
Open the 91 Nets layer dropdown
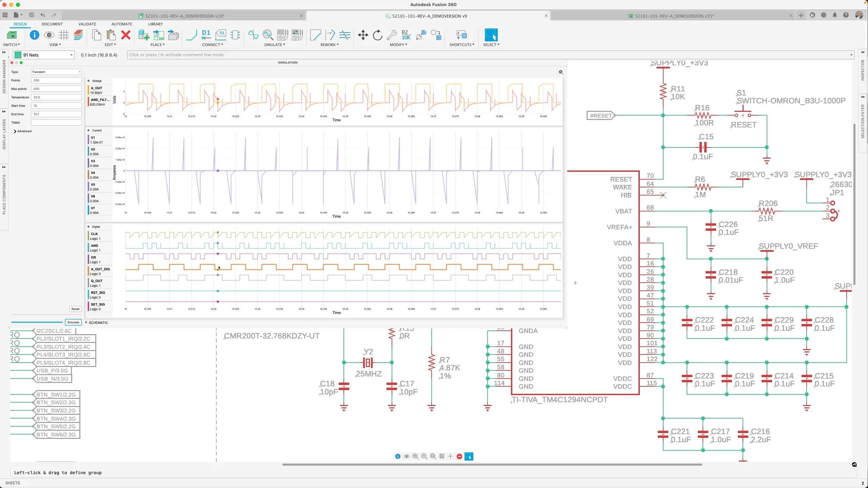click(x=44, y=55)
